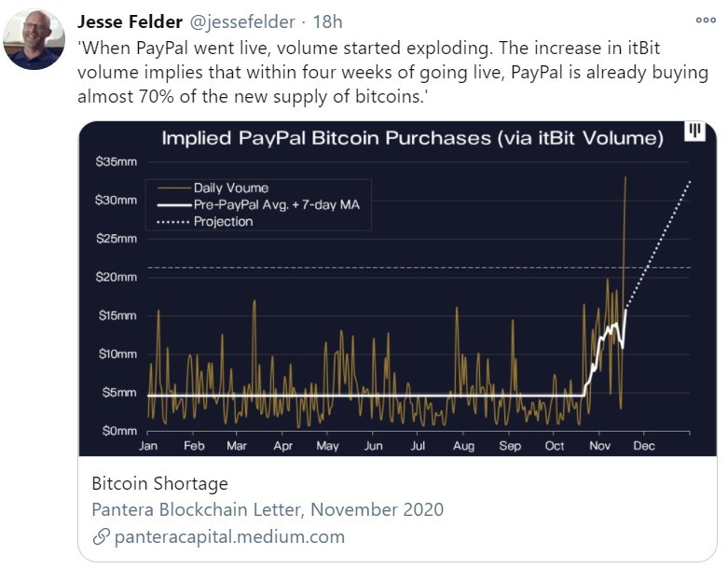728x569 pixels.
Task: Click the Pantera Blockchain Letter, November 2020 text
Action: [268, 509]
